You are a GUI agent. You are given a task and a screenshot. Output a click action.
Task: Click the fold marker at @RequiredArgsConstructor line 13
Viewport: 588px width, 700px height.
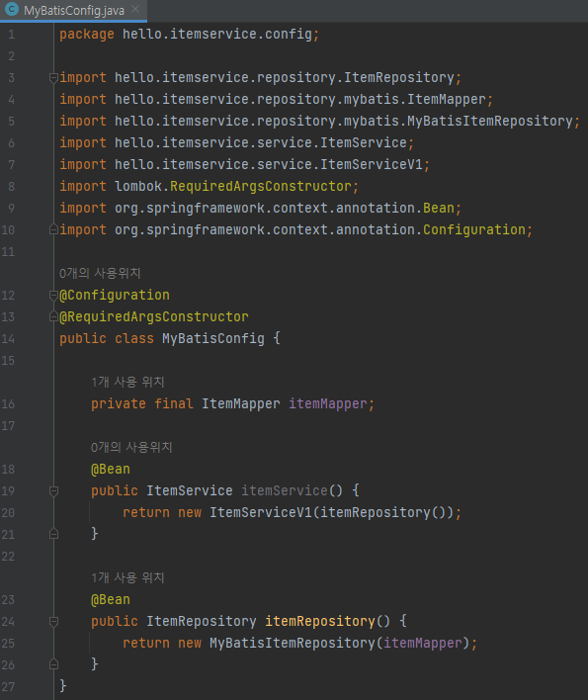pos(53,317)
